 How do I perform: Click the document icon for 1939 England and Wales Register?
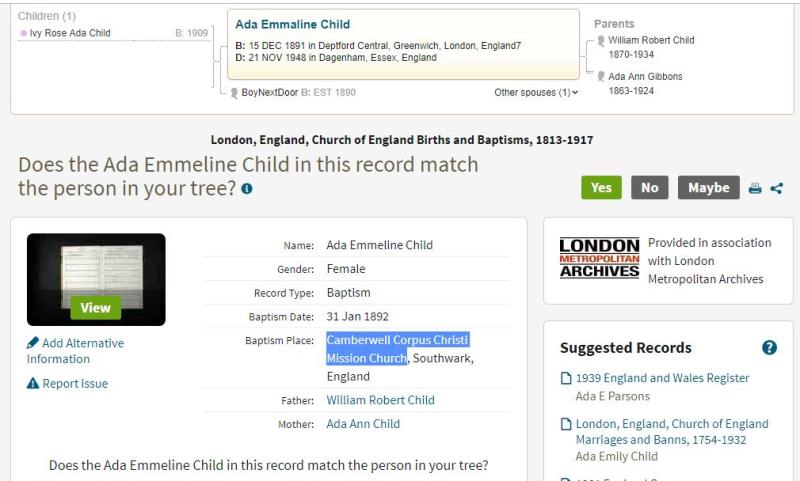point(566,378)
